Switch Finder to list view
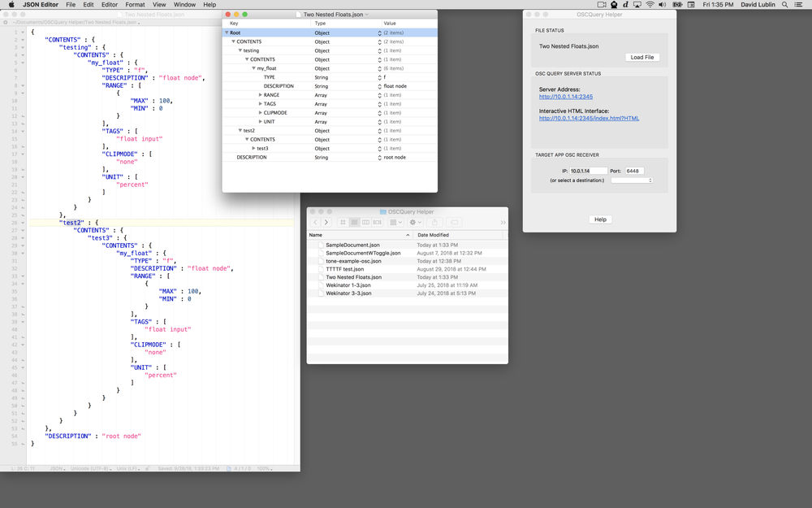The image size is (812, 508). tap(354, 223)
